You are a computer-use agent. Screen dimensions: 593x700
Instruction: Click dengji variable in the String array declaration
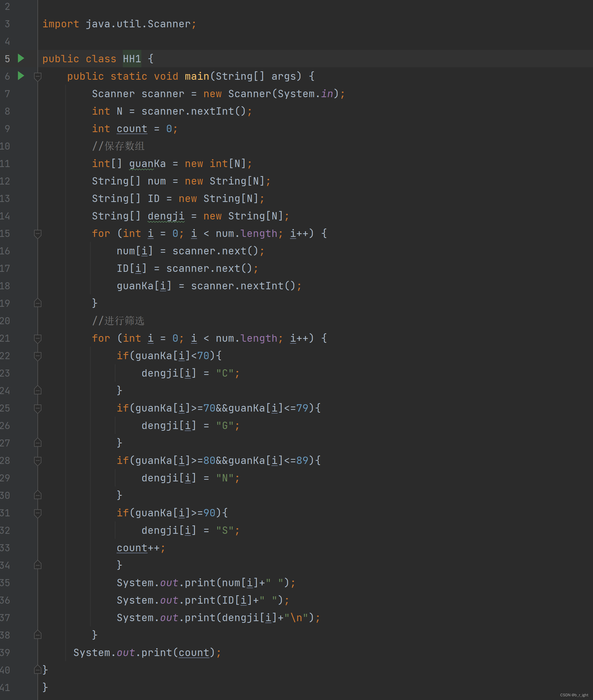pyautogui.click(x=166, y=216)
